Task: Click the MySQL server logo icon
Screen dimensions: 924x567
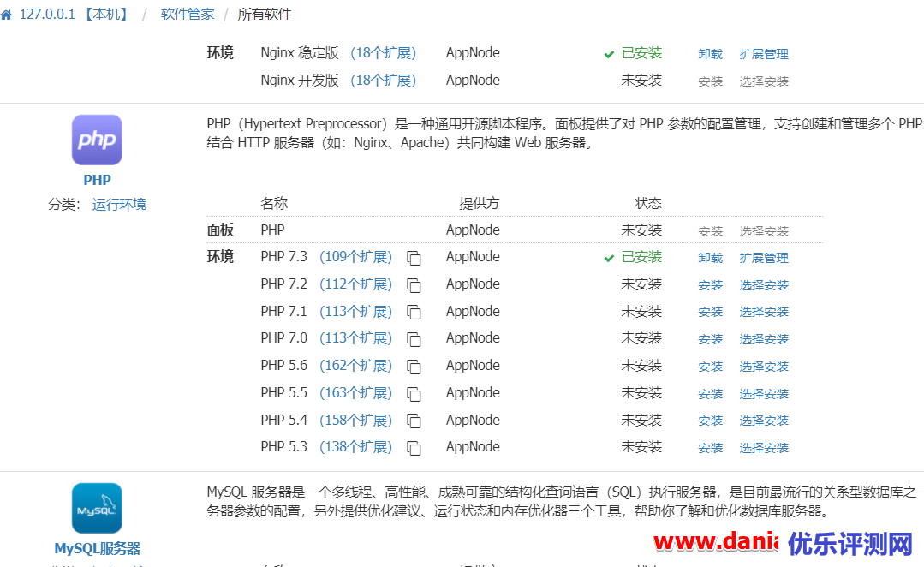Action: (x=97, y=508)
